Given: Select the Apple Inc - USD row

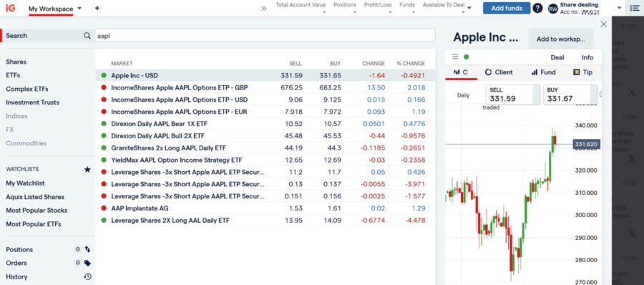Looking at the screenshot, I should 265,76.
